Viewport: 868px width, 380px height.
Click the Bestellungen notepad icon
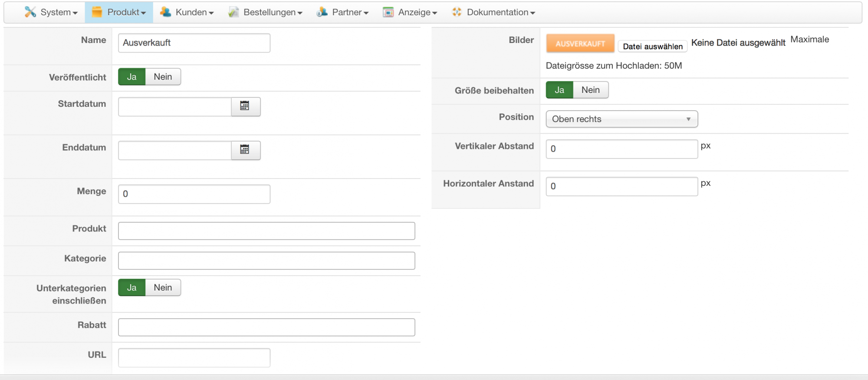click(x=233, y=12)
